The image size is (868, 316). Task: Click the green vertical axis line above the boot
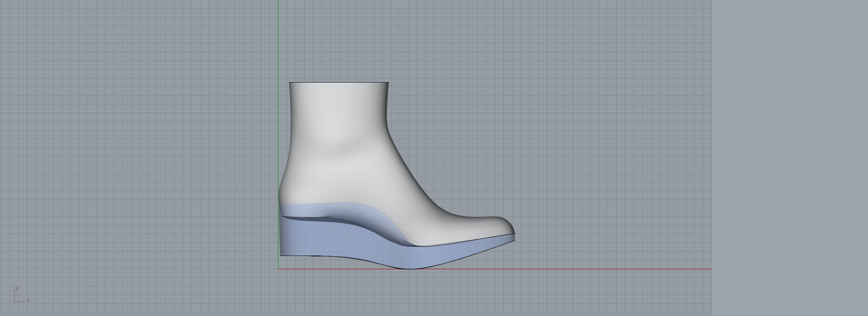tap(278, 39)
